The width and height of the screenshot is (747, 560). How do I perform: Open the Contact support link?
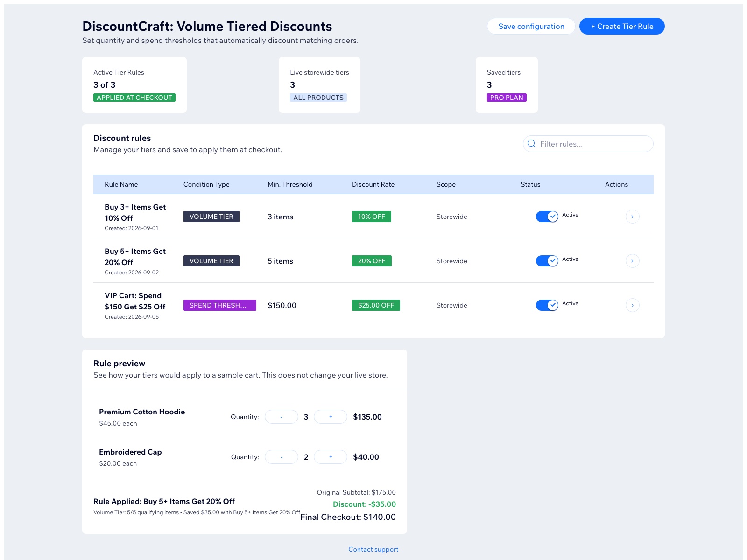click(x=373, y=549)
